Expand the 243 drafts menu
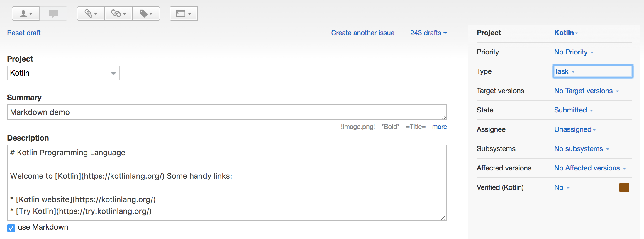Image resolution: width=644 pixels, height=239 pixels. pos(428,33)
